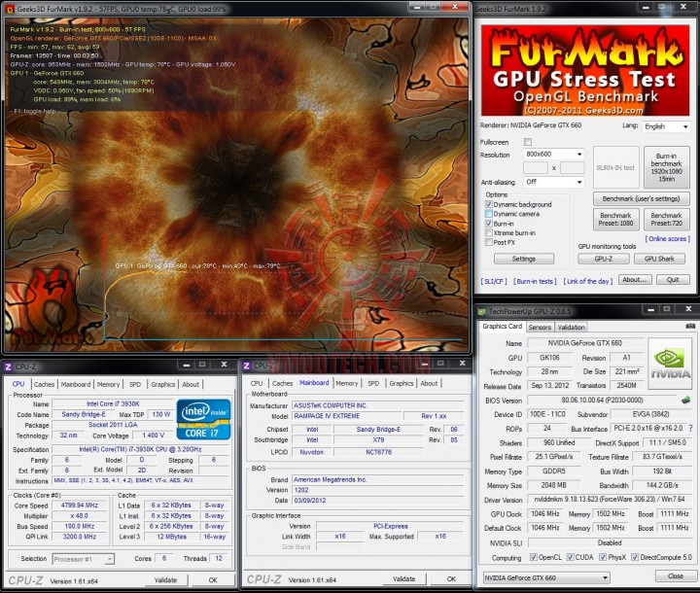This screenshot has width=700, height=593.
Task: Open the SLI/CF link
Action: click(x=494, y=281)
